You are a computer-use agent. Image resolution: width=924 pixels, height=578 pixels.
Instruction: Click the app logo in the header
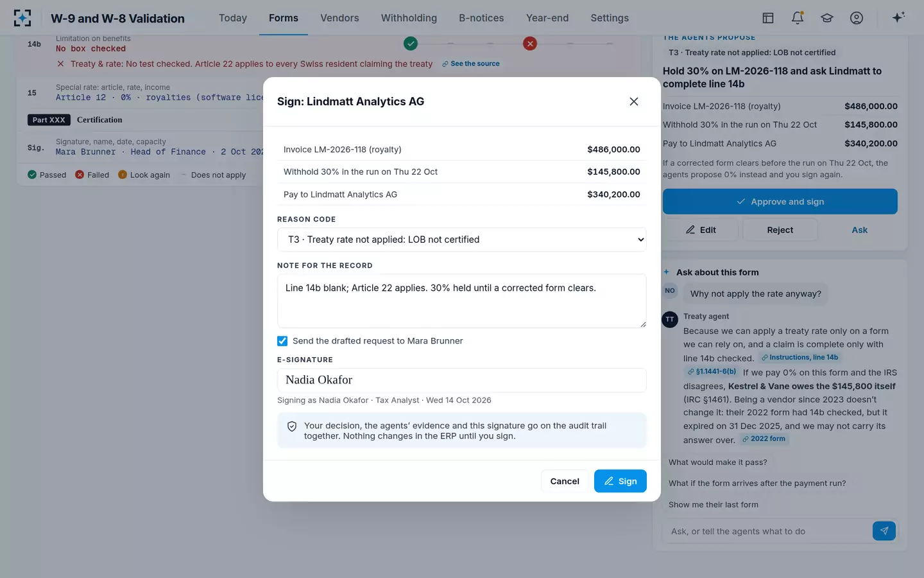(x=22, y=18)
